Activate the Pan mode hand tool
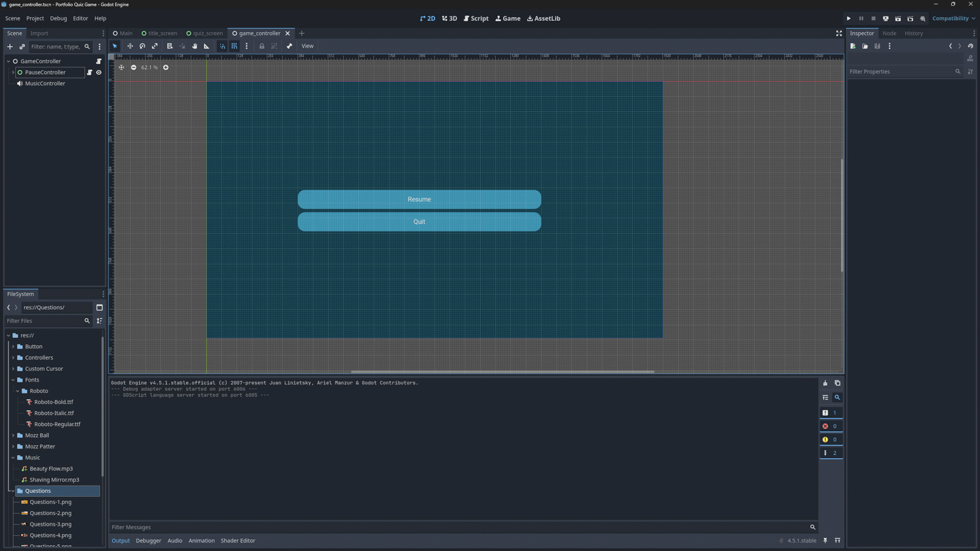This screenshot has width=980, height=551. pyautogui.click(x=195, y=46)
